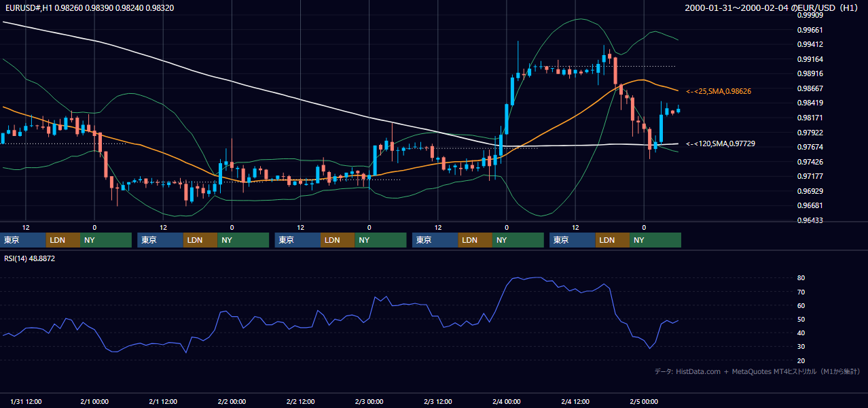Click the 2/1 12:00 date label
Image resolution: width=868 pixels, height=408 pixels.
pos(163,402)
